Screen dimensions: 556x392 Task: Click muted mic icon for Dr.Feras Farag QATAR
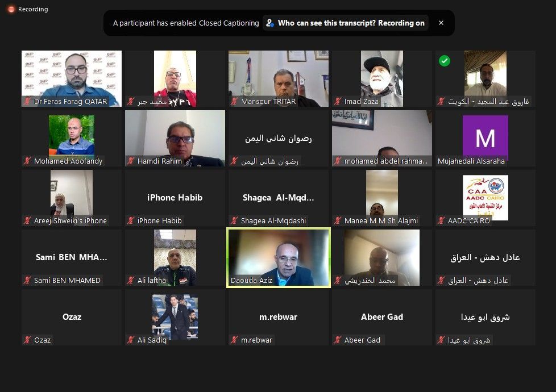pyautogui.click(x=27, y=101)
